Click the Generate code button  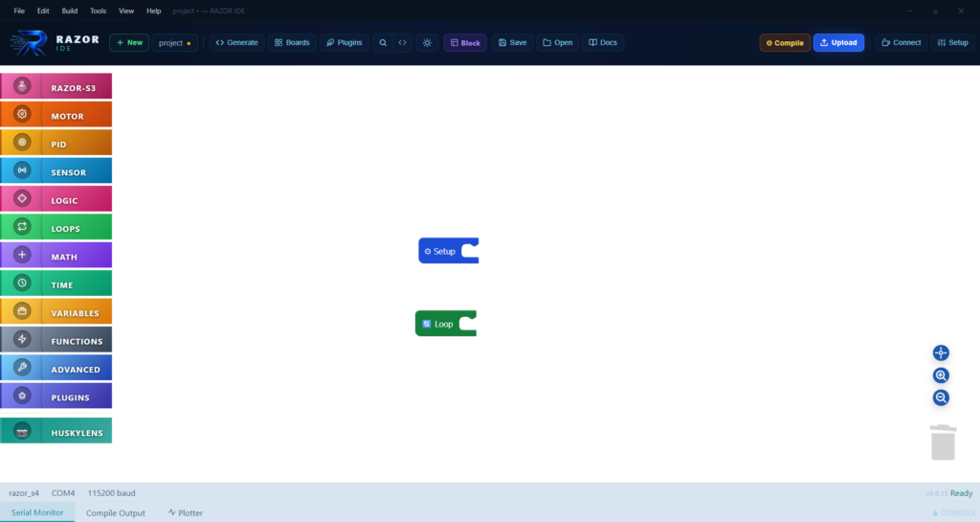coord(237,42)
